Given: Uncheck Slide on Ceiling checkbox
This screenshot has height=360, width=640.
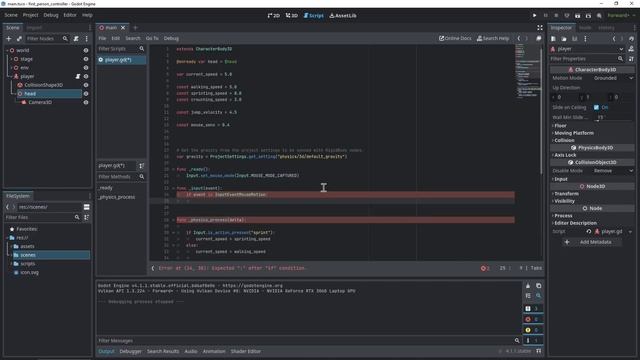Looking at the screenshot, I should pos(596,107).
